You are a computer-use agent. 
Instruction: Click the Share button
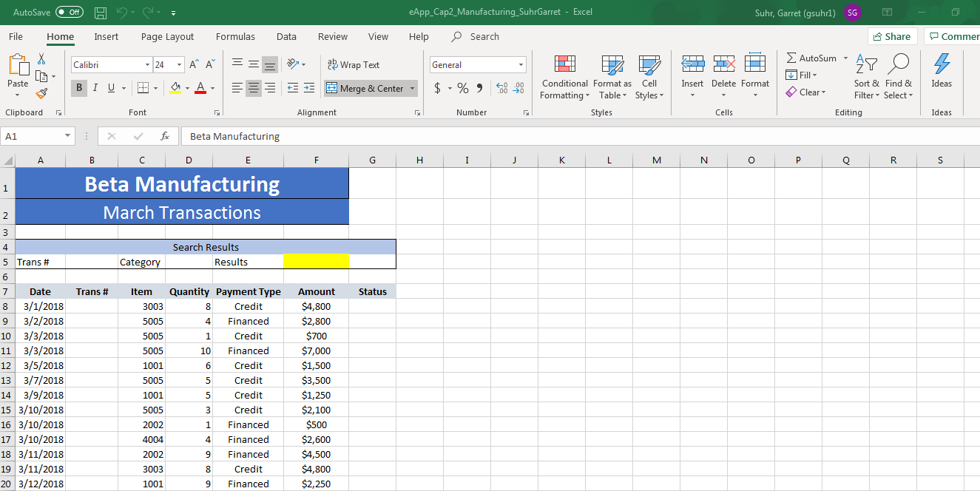point(892,35)
